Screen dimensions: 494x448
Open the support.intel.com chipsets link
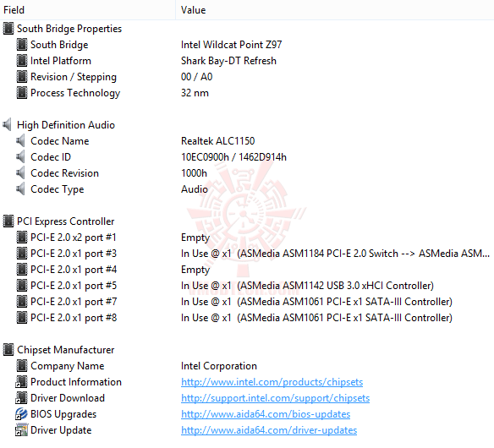(276, 398)
